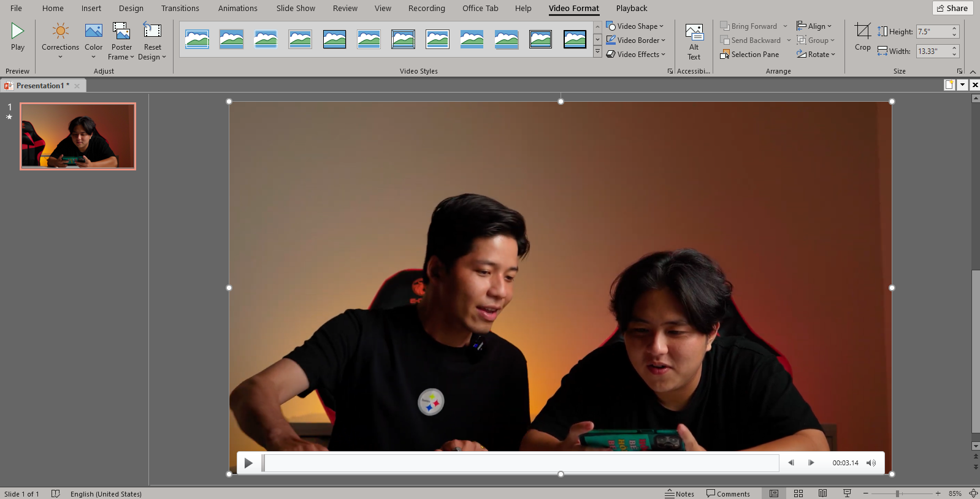The width and height of the screenshot is (980, 499).
Task: Switch to Slide Sorter view
Action: (x=798, y=493)
